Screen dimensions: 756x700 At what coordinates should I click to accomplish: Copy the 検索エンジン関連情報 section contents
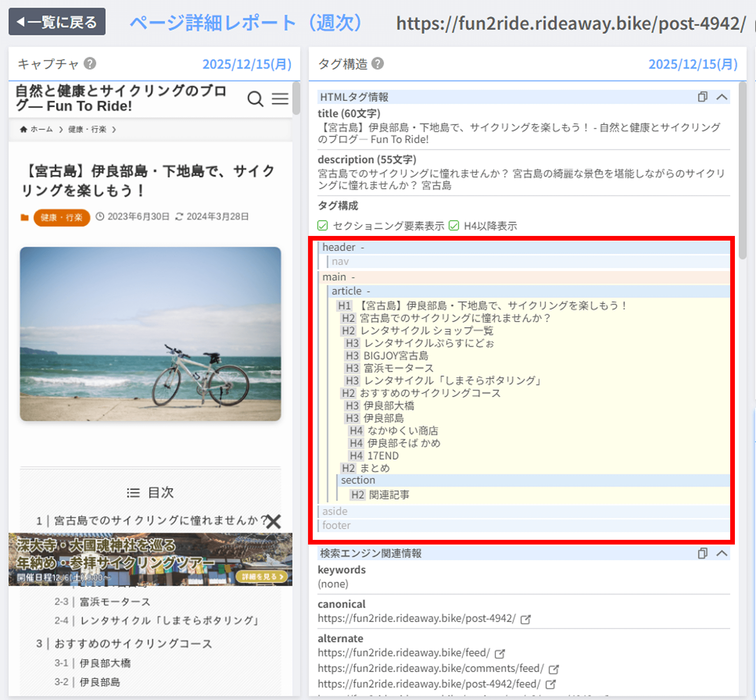(702, 553)
